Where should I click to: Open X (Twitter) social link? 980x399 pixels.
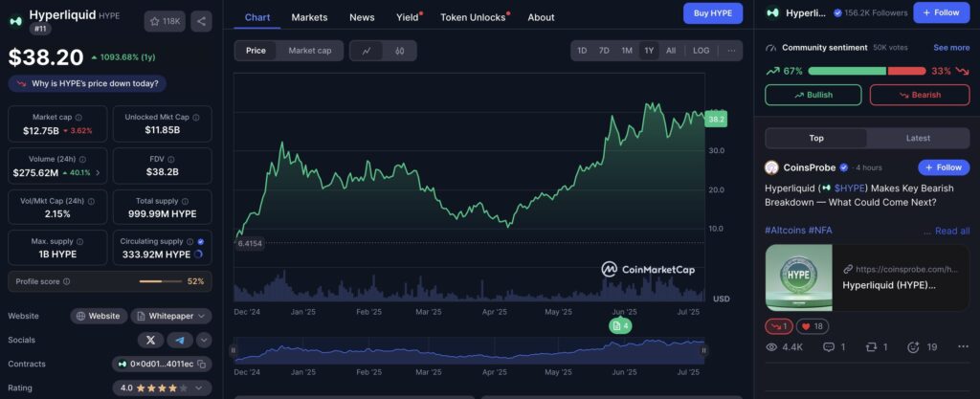(x=150, y=340)
